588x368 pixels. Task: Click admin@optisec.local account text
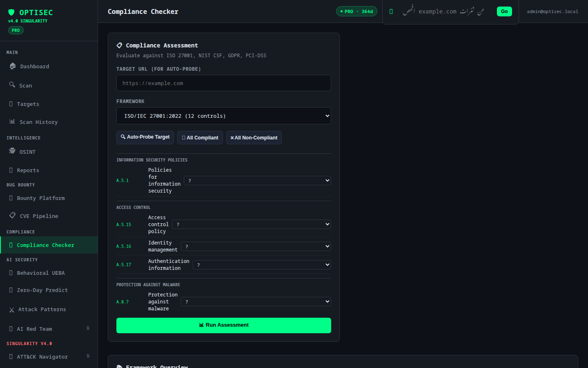click(x=552, y=11)
